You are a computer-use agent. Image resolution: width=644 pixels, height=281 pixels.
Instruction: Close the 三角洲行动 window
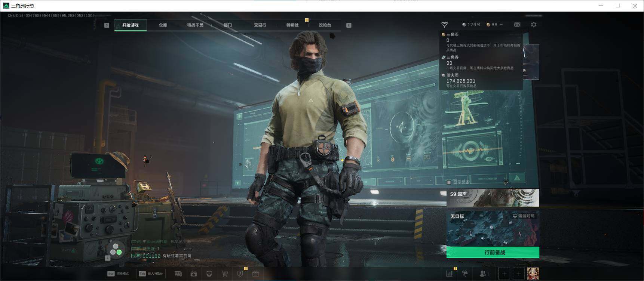(635, 6)
